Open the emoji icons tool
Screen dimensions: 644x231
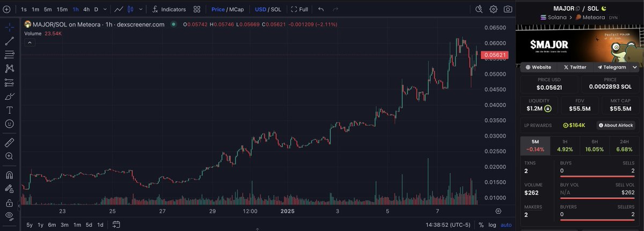pyautogui.click(x=9, y=124)
